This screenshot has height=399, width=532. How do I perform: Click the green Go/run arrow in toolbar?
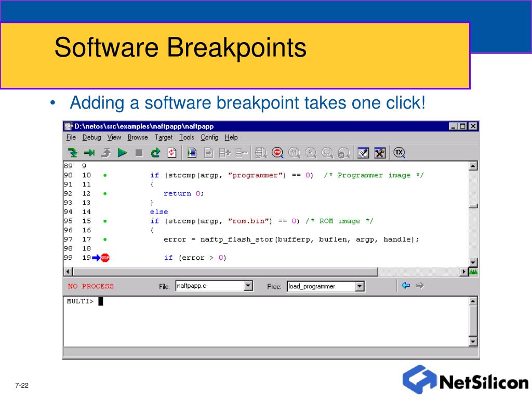coord(123,153)
